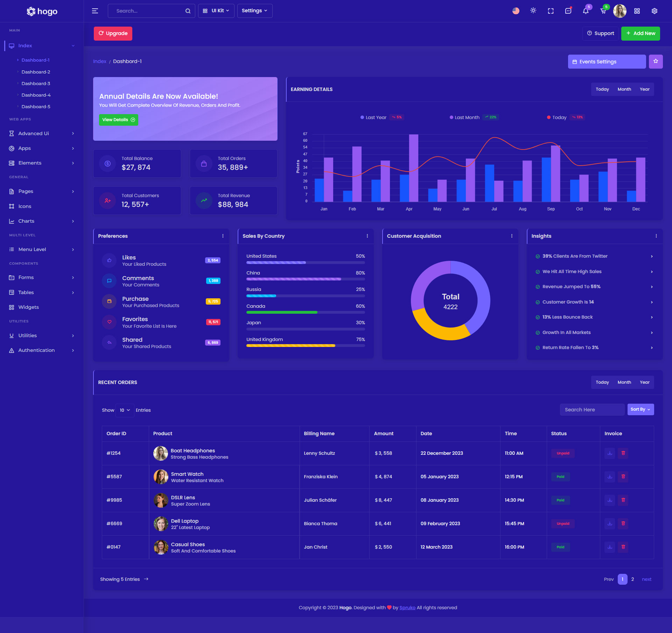The image size is (672, 633).
Task: Expand the Show entries count selector
Action: click(125, 410)
